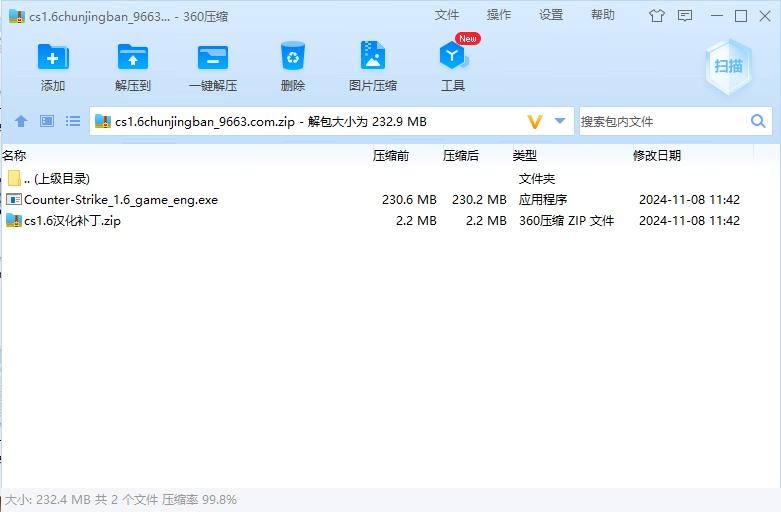The height and width of the screenshot is (512, 781).
Task: Click the feedback message icon in title bar
Action: 685,16
